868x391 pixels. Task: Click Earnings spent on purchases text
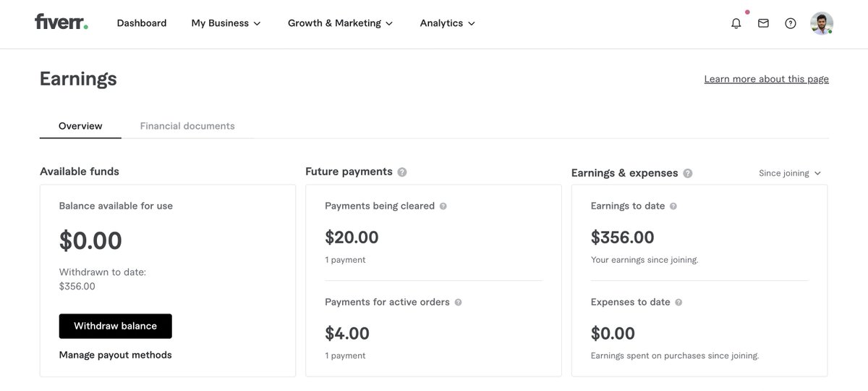675,356
